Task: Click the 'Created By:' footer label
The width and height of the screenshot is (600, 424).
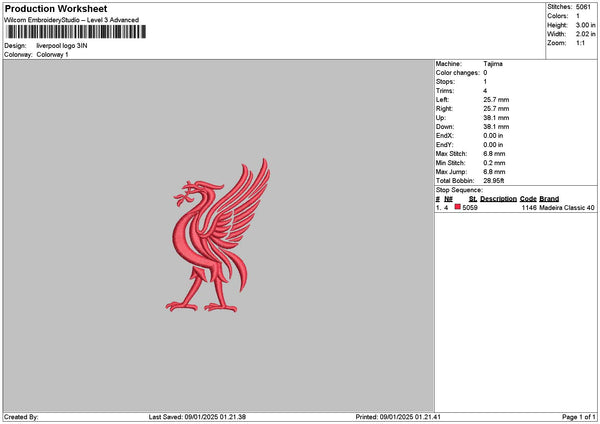Action: click(21, 417)
